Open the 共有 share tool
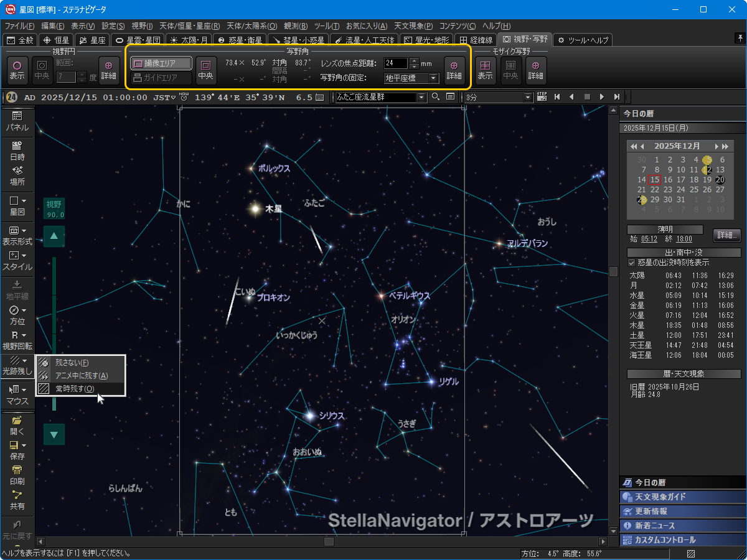 coord(17,500)
